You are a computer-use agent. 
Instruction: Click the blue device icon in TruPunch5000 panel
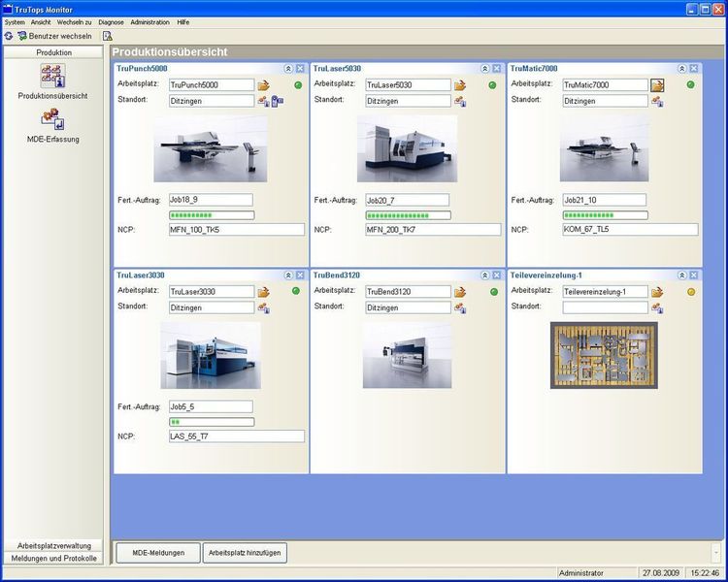[x=278, y=101]
